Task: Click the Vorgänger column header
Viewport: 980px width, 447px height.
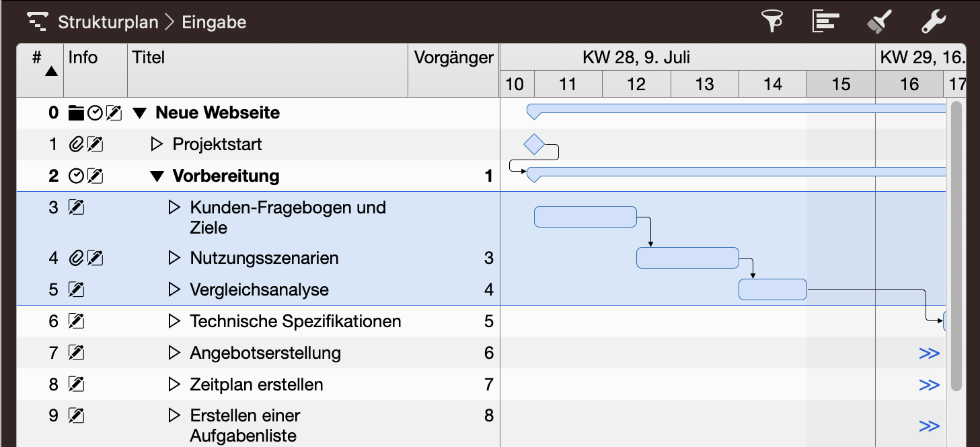Action: (453, 58)
